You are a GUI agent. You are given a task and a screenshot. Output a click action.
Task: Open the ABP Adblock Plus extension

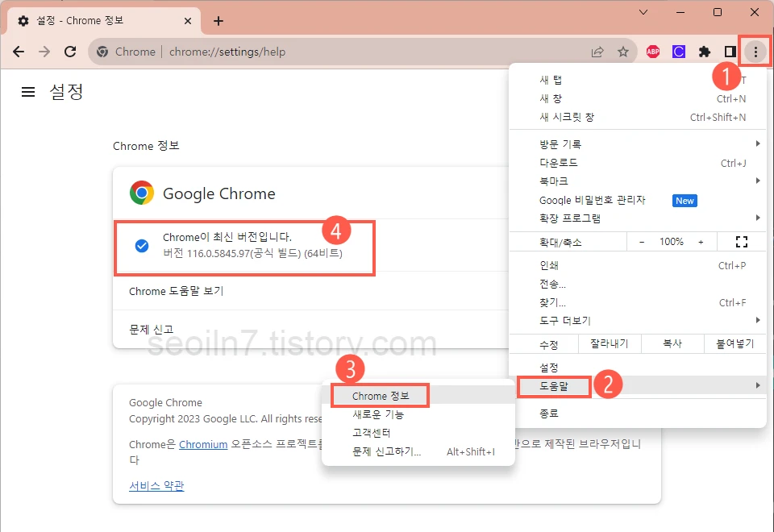(652, 52)
